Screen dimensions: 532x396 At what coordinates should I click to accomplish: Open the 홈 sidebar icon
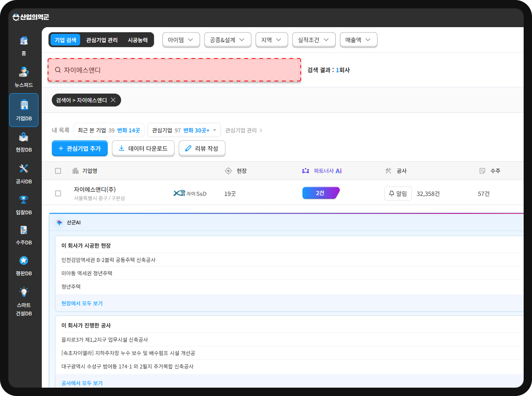pos(24,41)
